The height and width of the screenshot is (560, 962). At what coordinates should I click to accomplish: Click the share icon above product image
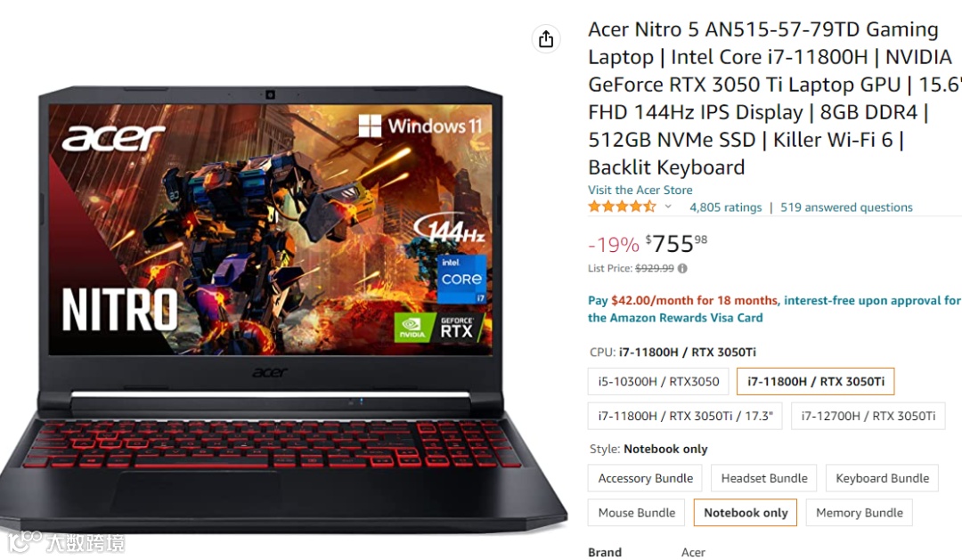[545, 39]
